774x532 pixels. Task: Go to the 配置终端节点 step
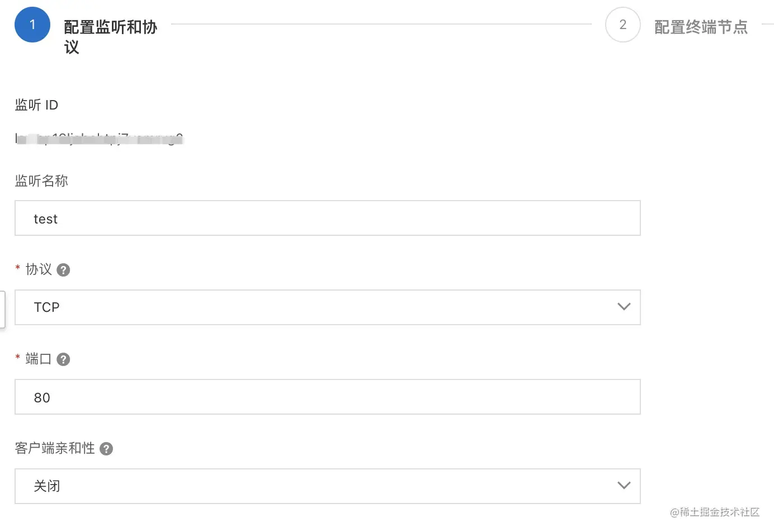click(701, 27)
